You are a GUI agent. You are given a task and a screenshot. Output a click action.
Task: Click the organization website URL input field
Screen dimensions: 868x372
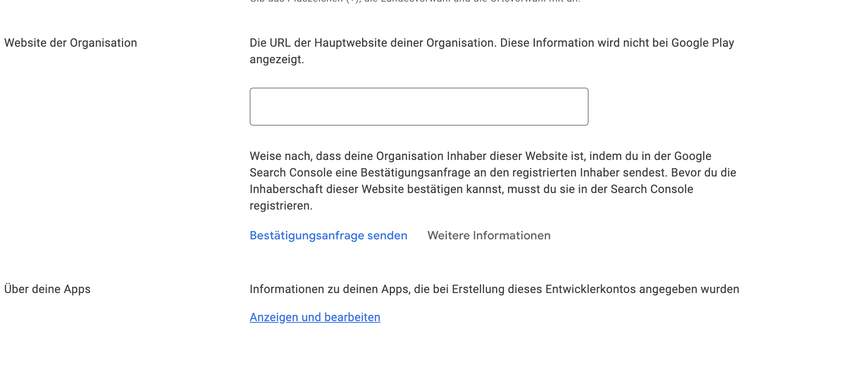(418, 106)
